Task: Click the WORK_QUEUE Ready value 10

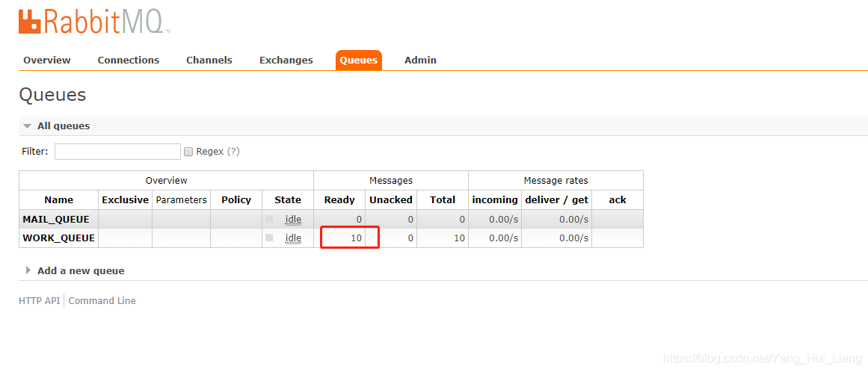Action: tap(356, 238)
